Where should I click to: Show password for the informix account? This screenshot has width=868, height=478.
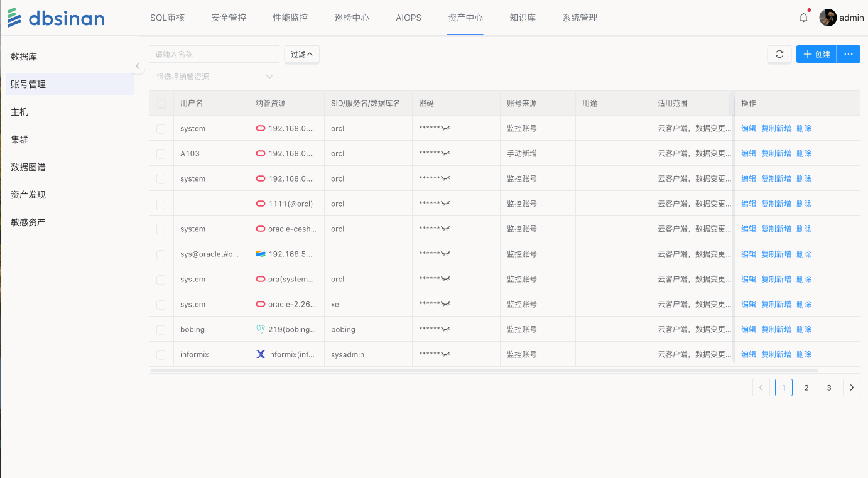[446, 354]
